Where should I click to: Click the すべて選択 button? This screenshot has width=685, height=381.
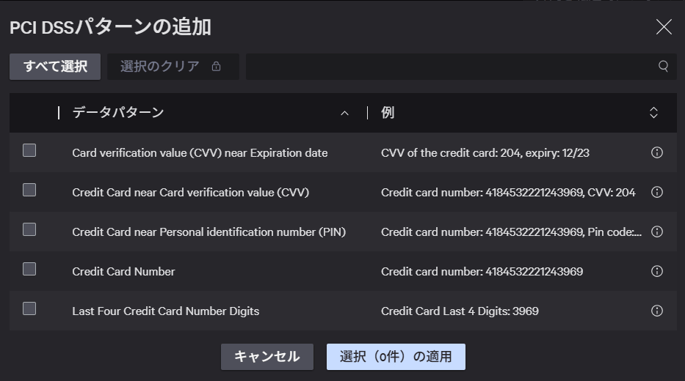pos(55,67)
